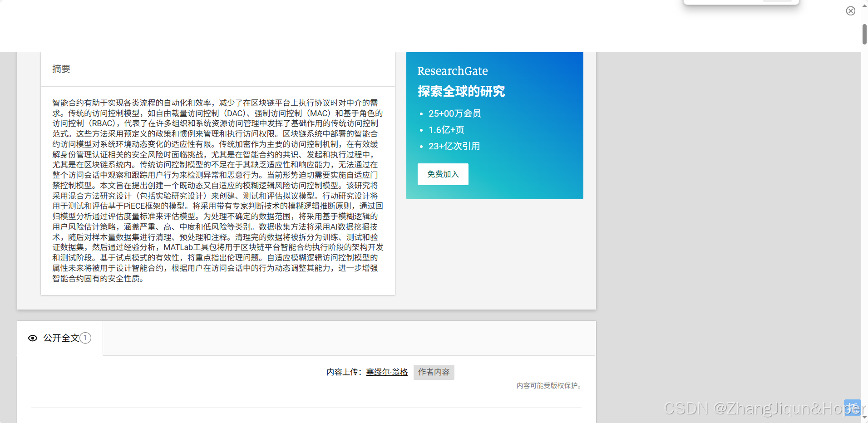Viewport: 868px width, 423px height.
Task: Open the blue translate widget in the bottom corner
Action: 853,407
